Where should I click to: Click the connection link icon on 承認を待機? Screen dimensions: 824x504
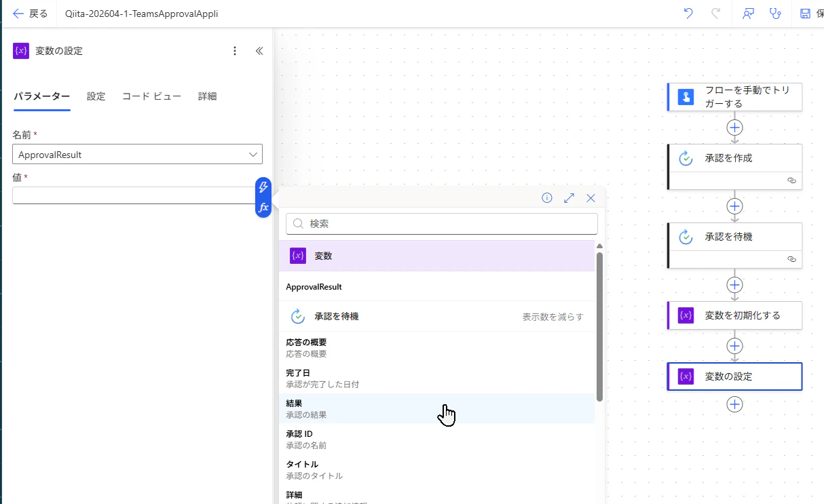pyautogui.click(x=791, y=259)
